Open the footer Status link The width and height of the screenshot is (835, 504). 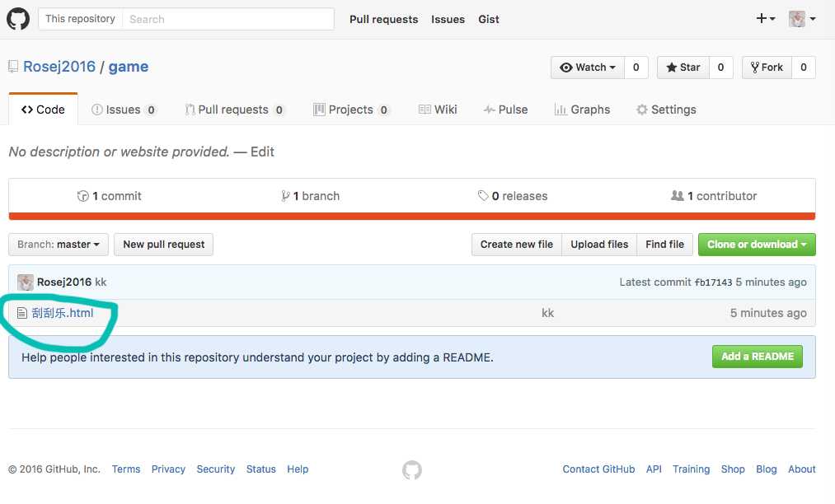[261, 469]
